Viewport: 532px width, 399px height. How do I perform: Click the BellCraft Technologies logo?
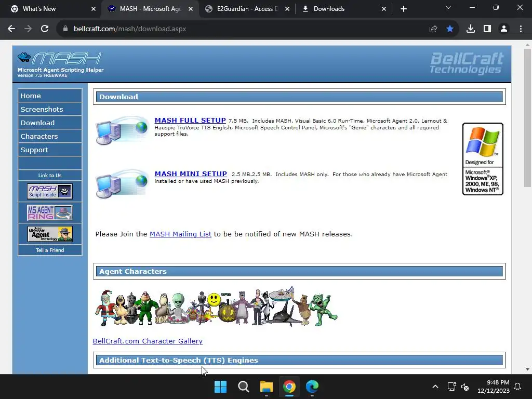point(467,63)
